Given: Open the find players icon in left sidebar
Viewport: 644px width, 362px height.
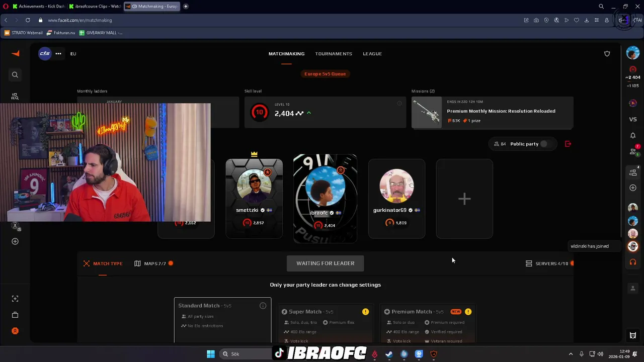Looking at the screenshot, I should coord(15,96).
